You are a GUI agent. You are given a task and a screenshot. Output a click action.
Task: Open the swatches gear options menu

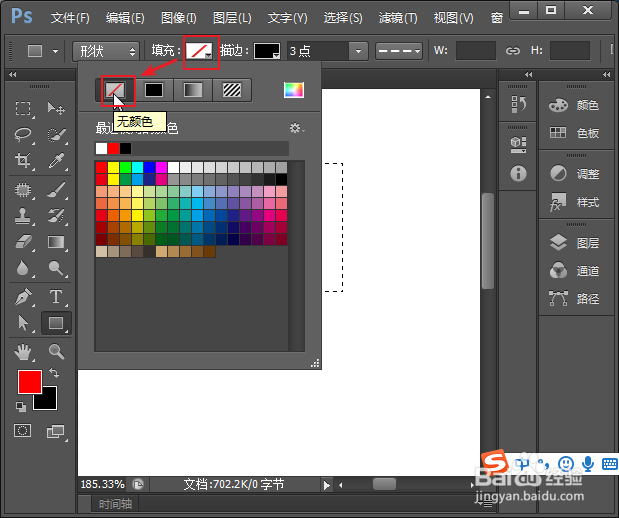(x=296, y=128)
